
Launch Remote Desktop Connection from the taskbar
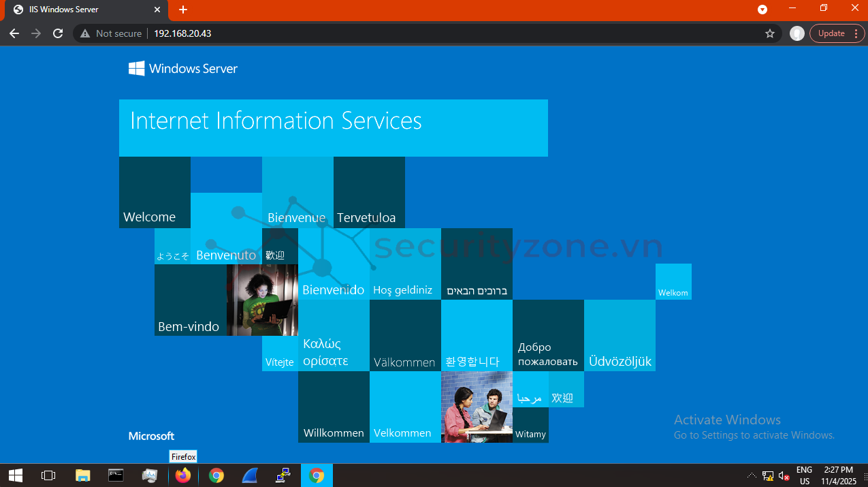[x=283, y=475]
